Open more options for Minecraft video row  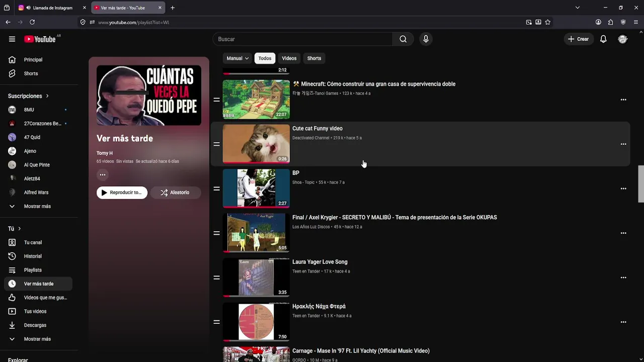623,100
